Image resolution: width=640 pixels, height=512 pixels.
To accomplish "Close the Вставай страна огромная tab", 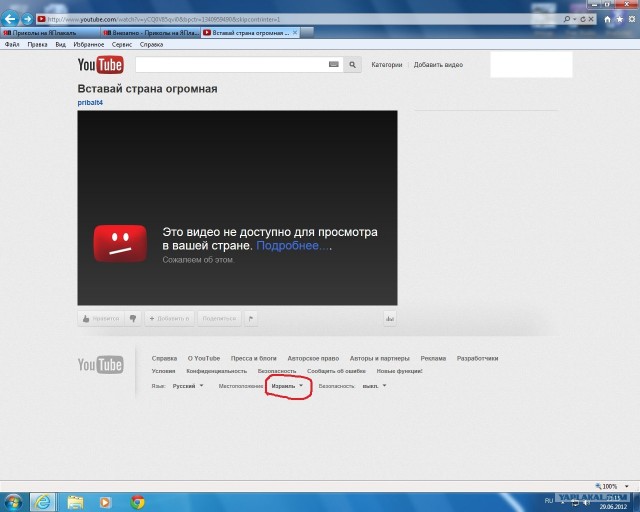I will click(295, 33).
